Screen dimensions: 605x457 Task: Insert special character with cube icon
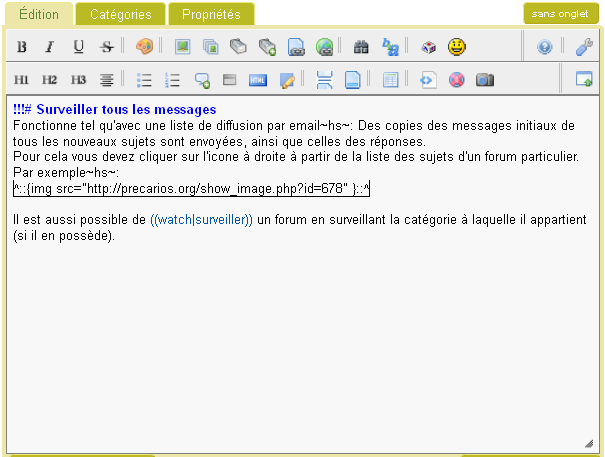[x=428, y=47]
